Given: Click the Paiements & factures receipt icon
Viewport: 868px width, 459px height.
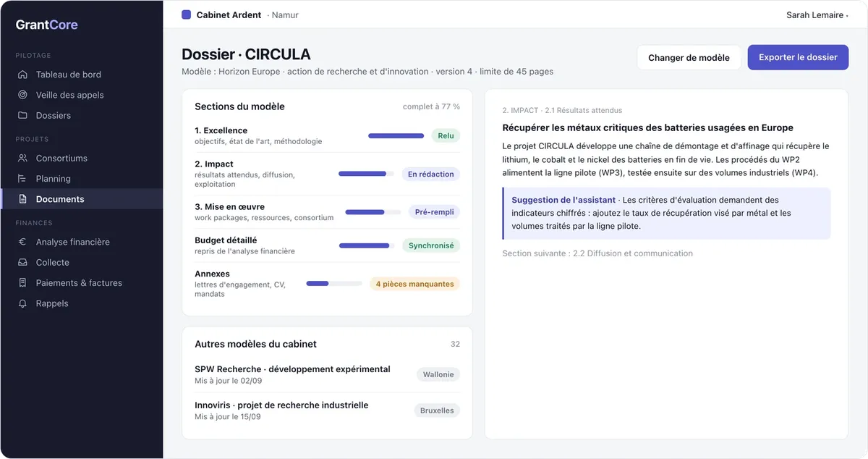Looking at the screenshot, I should coord(22,283).
